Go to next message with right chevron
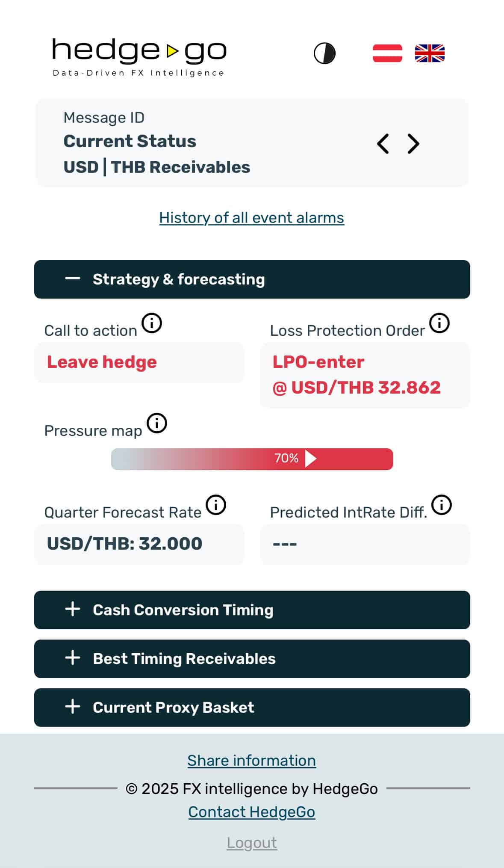 [x=413, y=144]
